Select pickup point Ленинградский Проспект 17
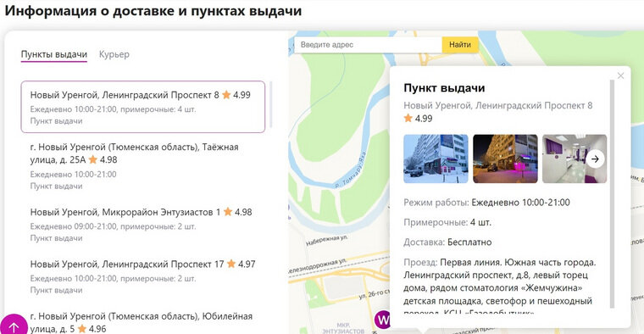Screen dimensions: 644x334 pyautogui.click(x=143, y=276)
